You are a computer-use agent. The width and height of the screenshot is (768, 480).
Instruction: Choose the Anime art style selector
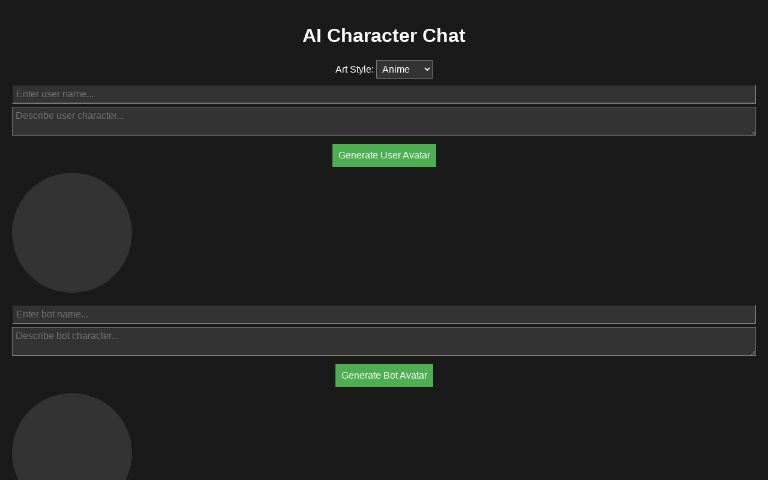point(404,69)
